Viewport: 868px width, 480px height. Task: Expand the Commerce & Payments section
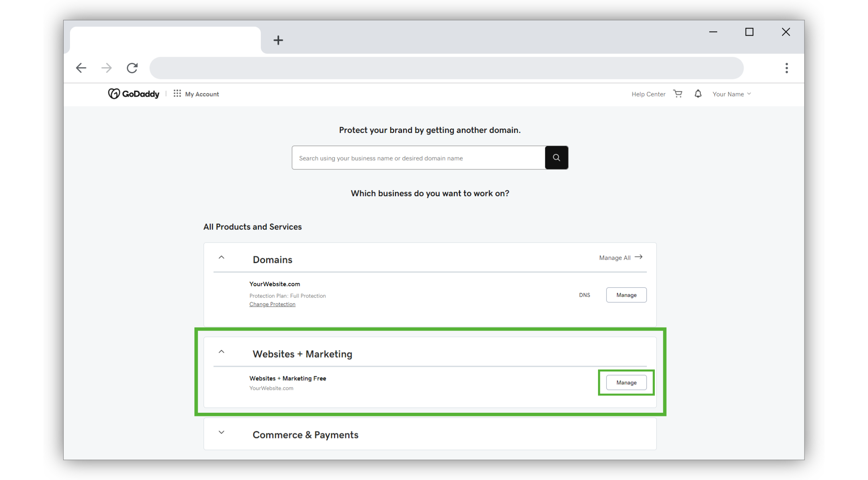222,432
